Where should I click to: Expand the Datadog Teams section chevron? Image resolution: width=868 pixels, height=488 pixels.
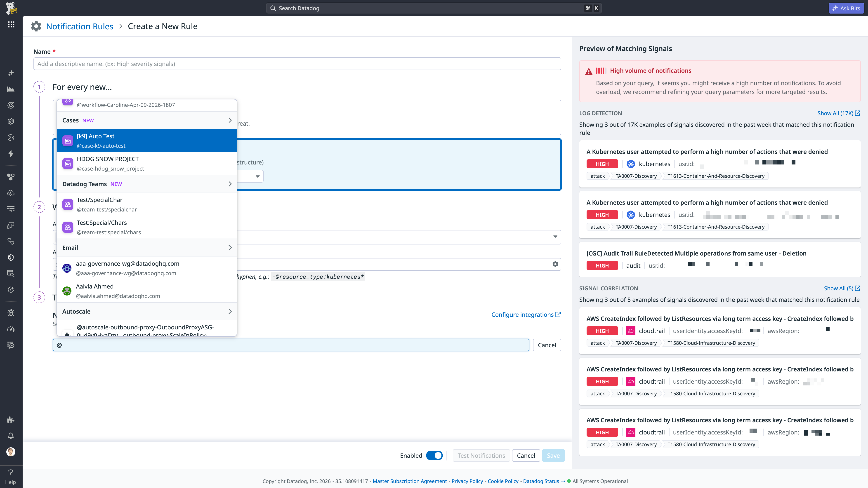pyautogui.click(x=230, y=184)
